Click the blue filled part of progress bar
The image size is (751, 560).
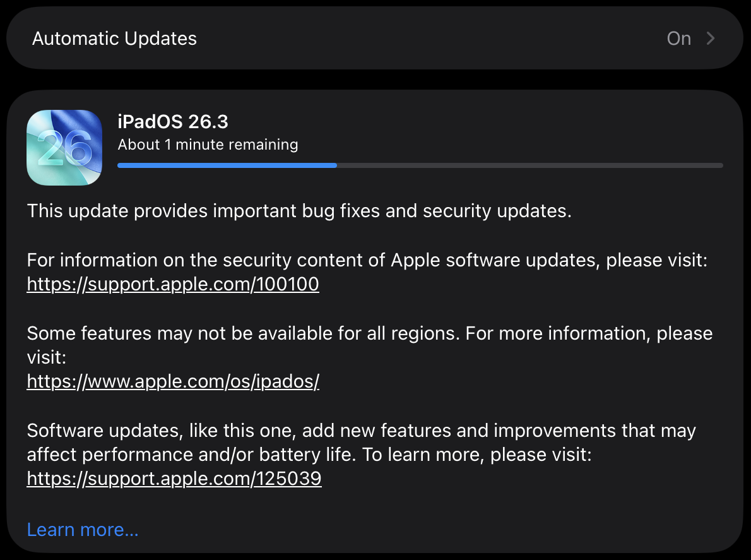227,165
